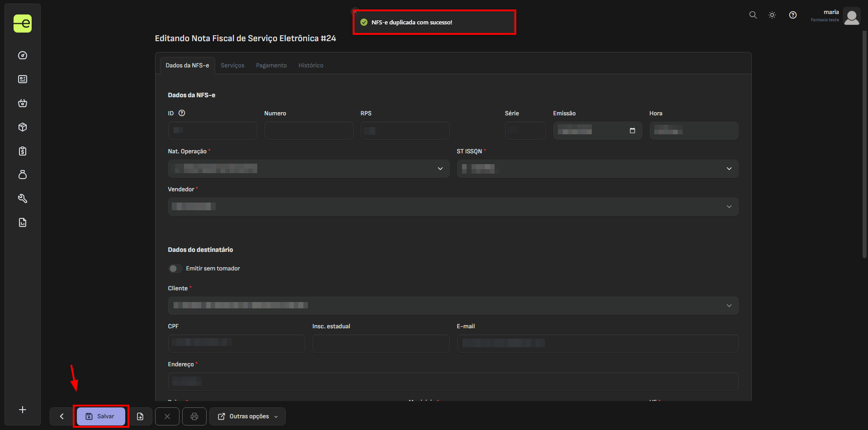Screen dimensions: 868x430
Task: Open the Emissão calendar picker icon
Action: click(632, 131)
